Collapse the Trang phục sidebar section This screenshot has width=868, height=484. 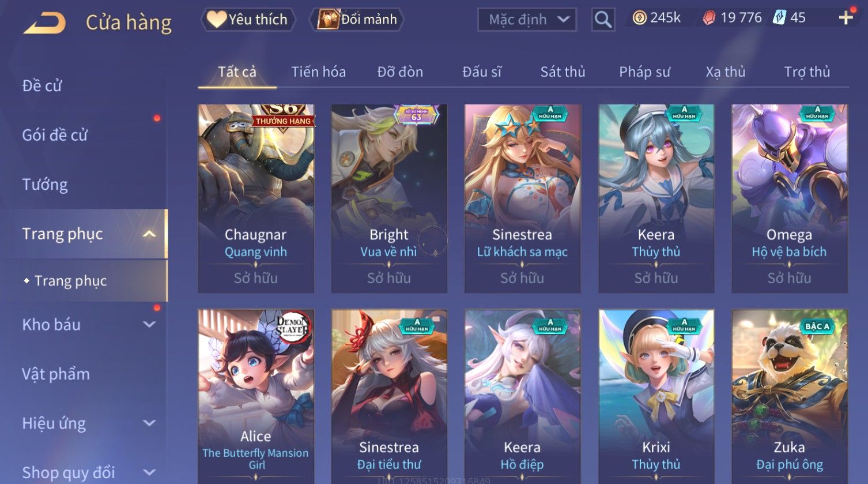[149, 234]
